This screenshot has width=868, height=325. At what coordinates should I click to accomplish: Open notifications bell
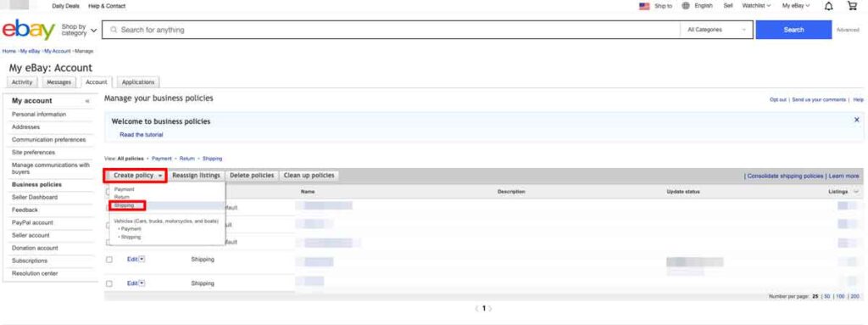coord(829,6)
